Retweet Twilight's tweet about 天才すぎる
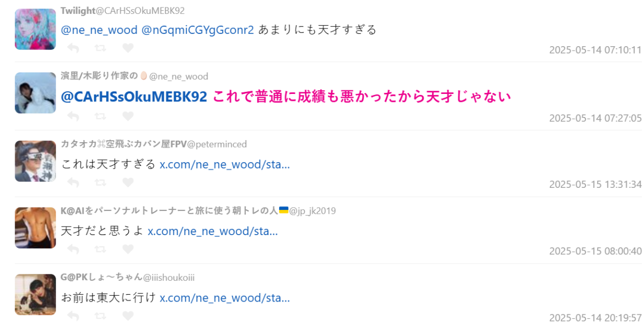 click(100, 48)
